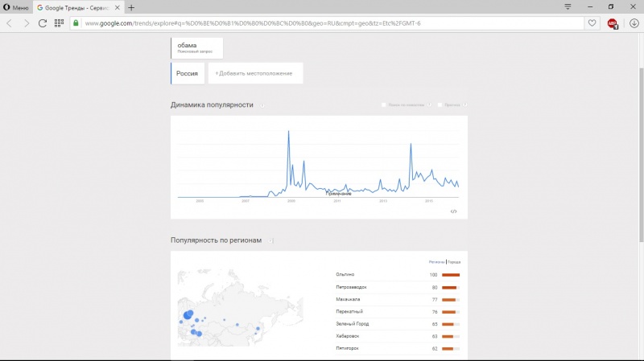Select the Google Тренды browser tab
Screen dimensions: 644x361
tap(78, 7)
